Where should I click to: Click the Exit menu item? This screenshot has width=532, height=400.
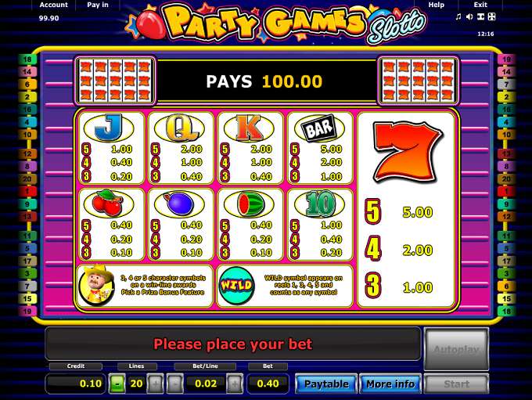click(x=480, y=5)
